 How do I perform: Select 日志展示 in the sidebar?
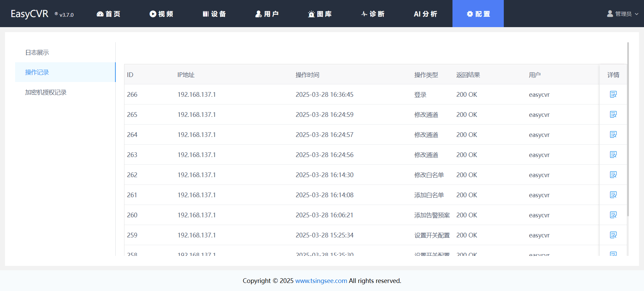click(37, 53)
